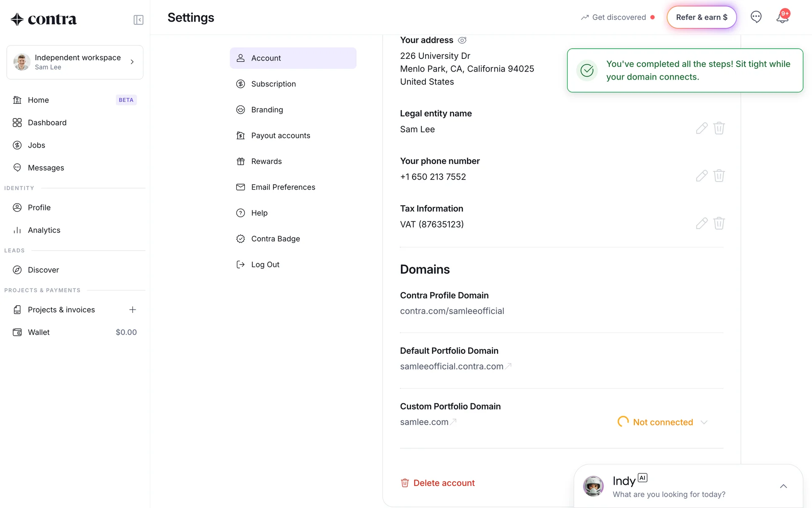
Task: Edit the Tax Information entry
Action: point(702,224)
